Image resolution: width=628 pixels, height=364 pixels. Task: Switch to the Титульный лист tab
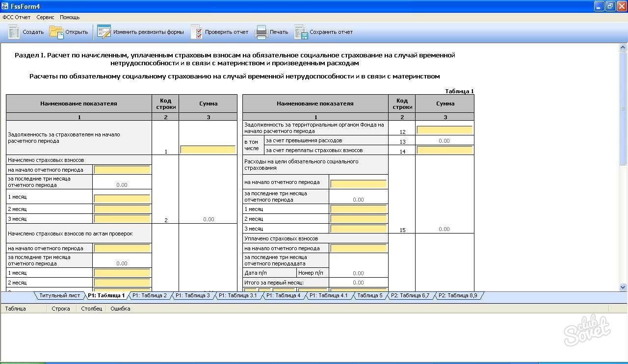click(x=59, y=295)
